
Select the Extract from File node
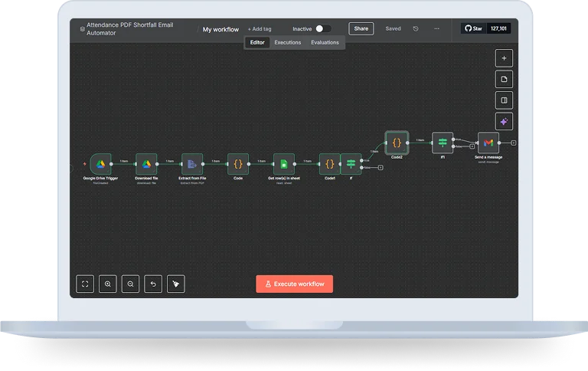coord(192,163)
